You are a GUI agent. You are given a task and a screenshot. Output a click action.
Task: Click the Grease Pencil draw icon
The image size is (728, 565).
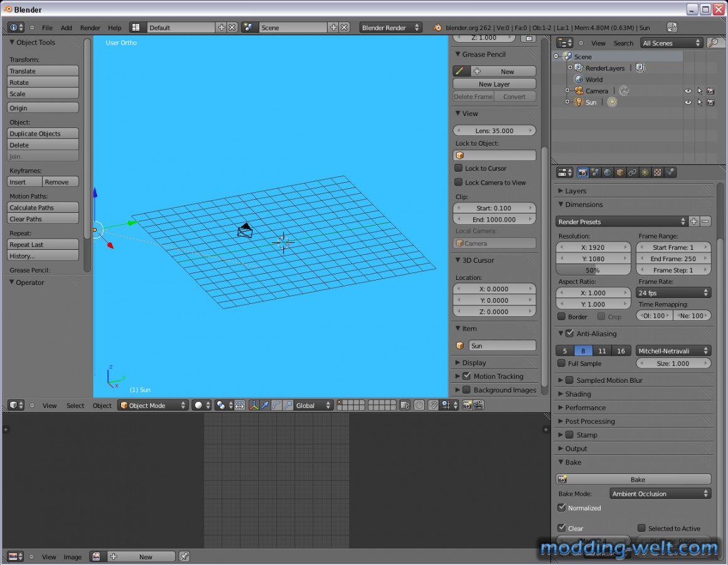pos(461,71)
